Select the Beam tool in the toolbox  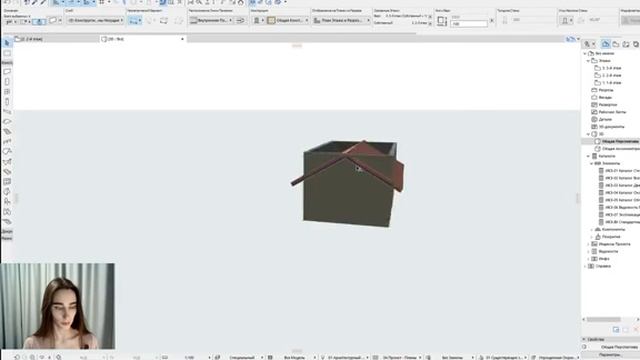coord(7,111)
